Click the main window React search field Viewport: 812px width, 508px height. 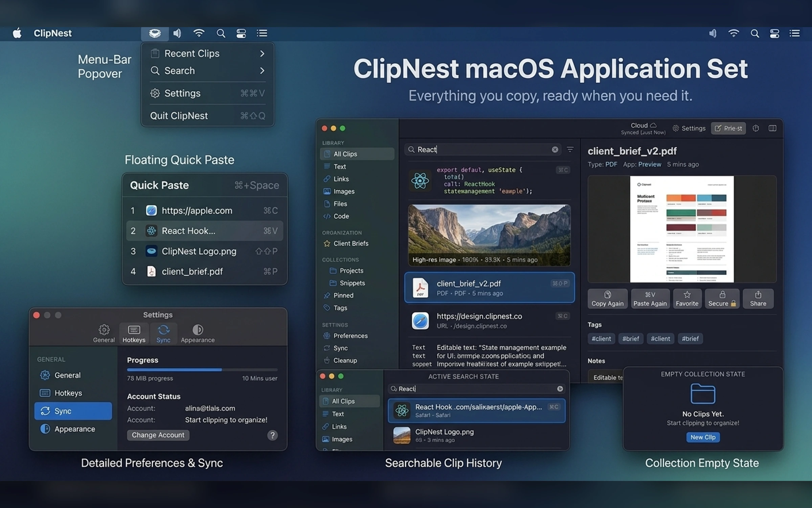tap(482, 149)
